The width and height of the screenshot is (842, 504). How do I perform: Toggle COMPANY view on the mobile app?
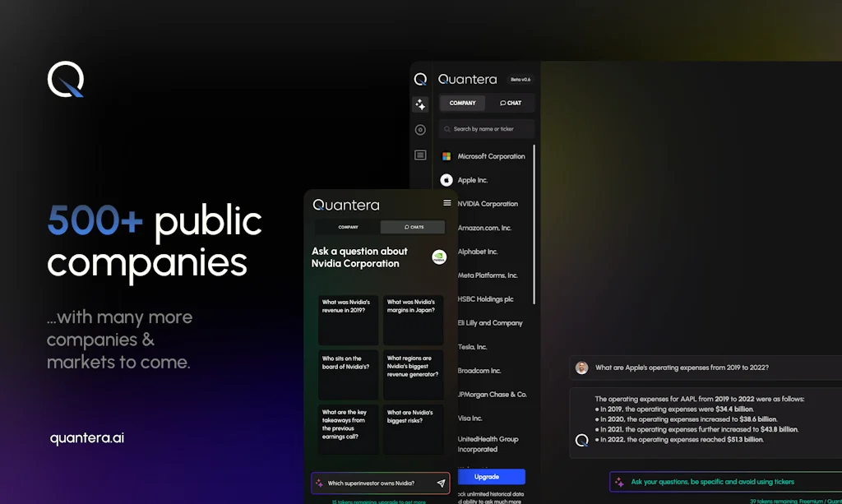[x=348, y=227]
